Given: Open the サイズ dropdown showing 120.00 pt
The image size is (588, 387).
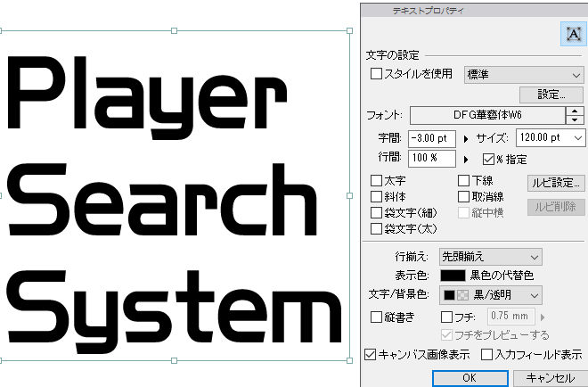Looking at the screenshot, I should coord(550,138).
